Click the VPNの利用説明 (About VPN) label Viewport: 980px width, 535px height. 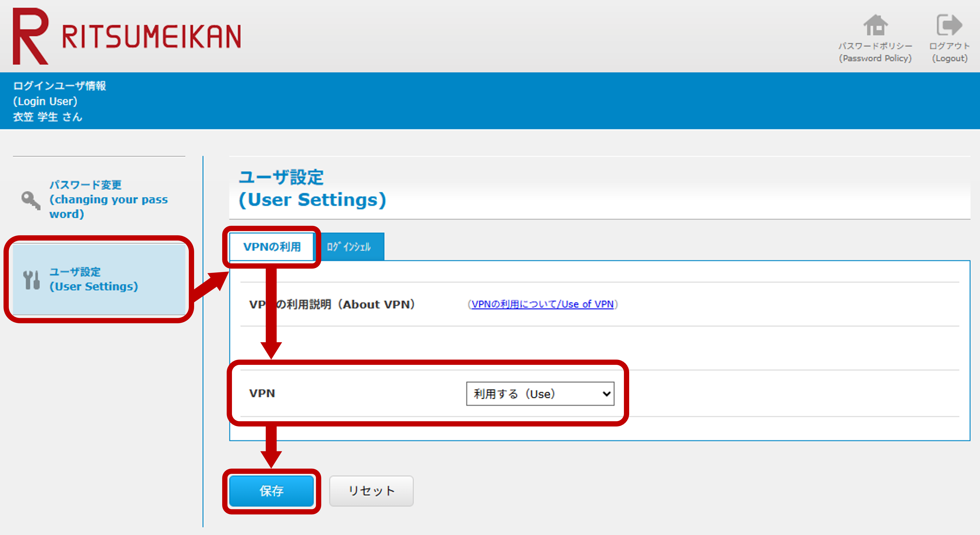pyautogui.click(x=332, y=304)
